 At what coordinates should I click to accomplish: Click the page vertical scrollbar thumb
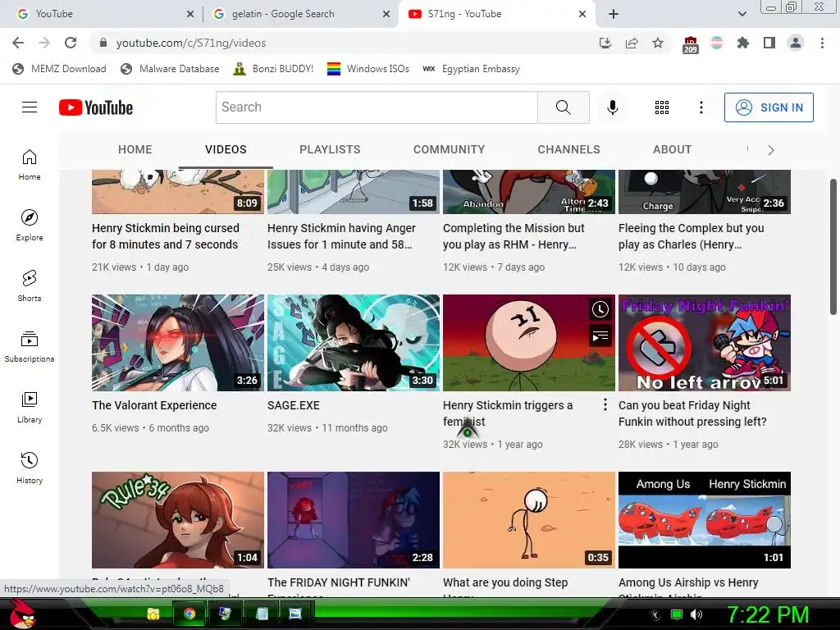pyautogui.click(x=833, y=246)
